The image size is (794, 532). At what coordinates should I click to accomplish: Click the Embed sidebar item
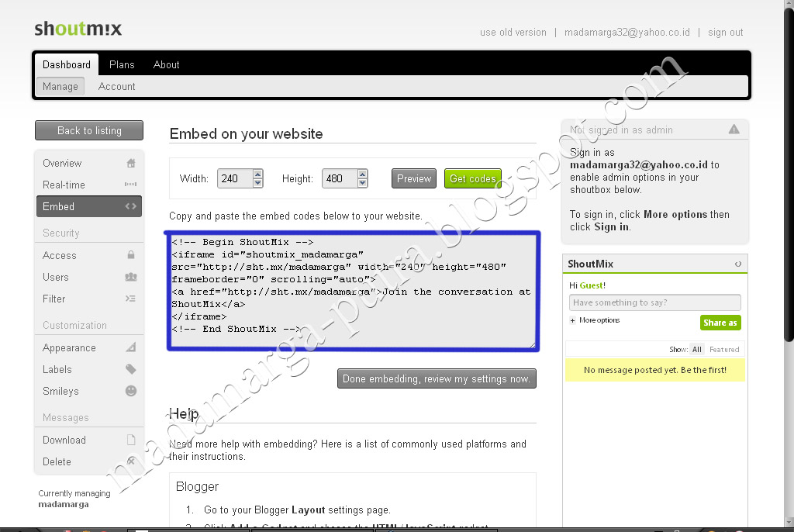point(89,206)
